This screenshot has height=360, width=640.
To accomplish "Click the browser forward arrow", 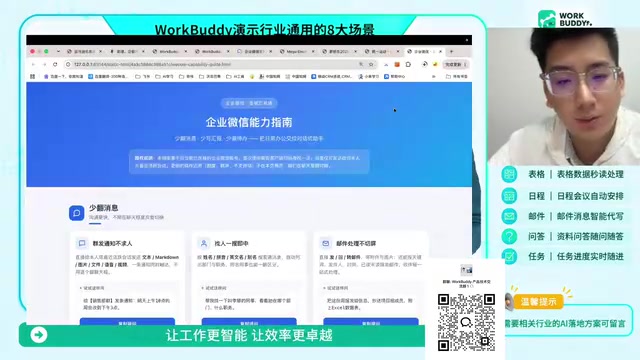I will click(44, 64).
